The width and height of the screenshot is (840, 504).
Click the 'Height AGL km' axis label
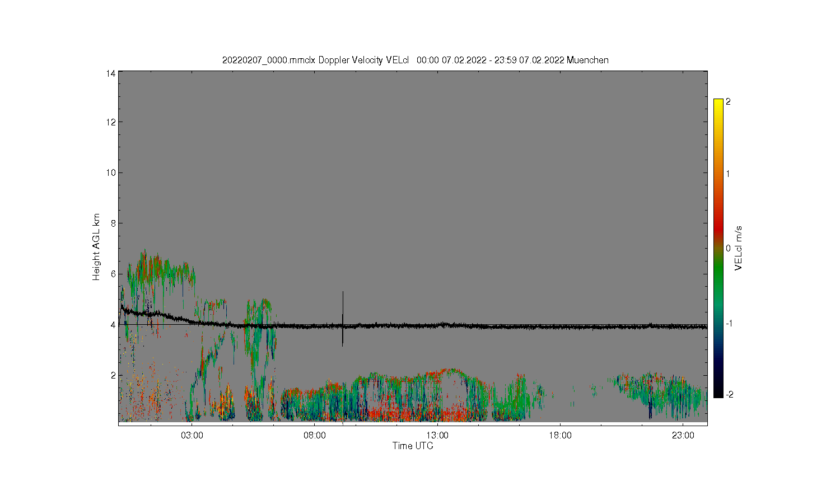click(x=96, y=247)
